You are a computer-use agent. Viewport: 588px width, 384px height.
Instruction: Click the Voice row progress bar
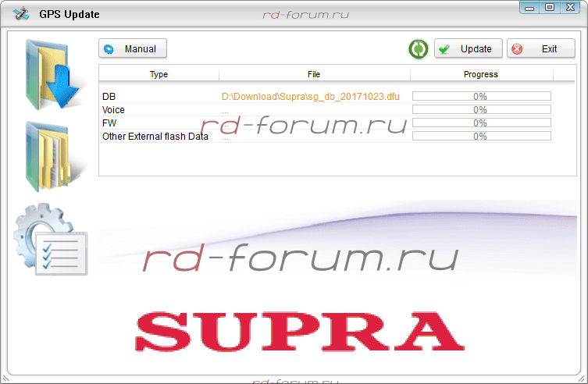click(x=482, y=109)
